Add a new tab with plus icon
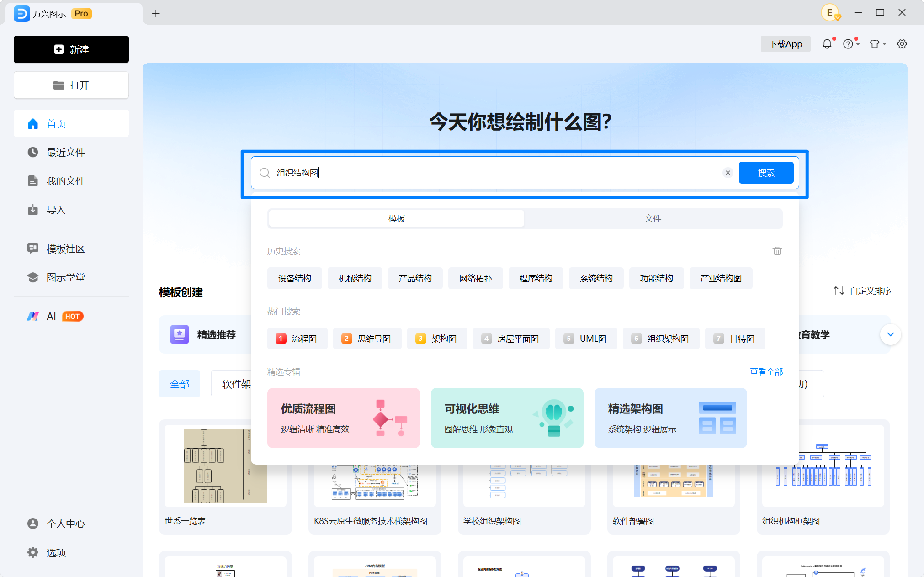Screen dimensions: 924x577 [156, 13]
